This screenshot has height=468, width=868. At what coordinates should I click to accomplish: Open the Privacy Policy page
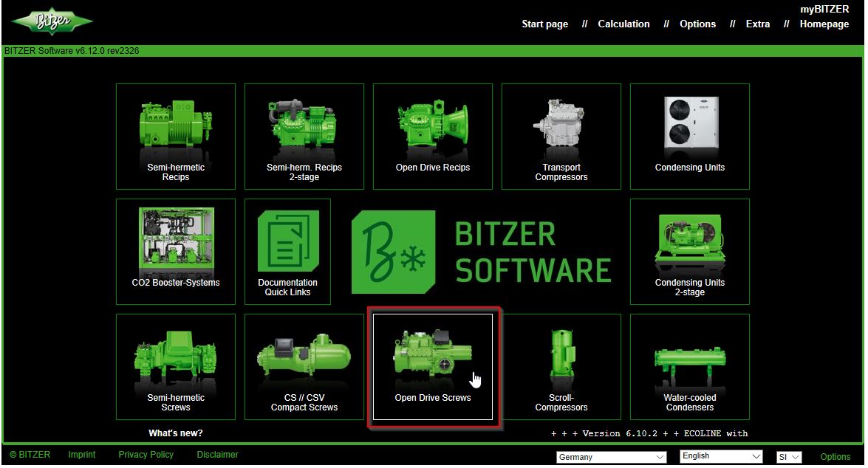146,455
